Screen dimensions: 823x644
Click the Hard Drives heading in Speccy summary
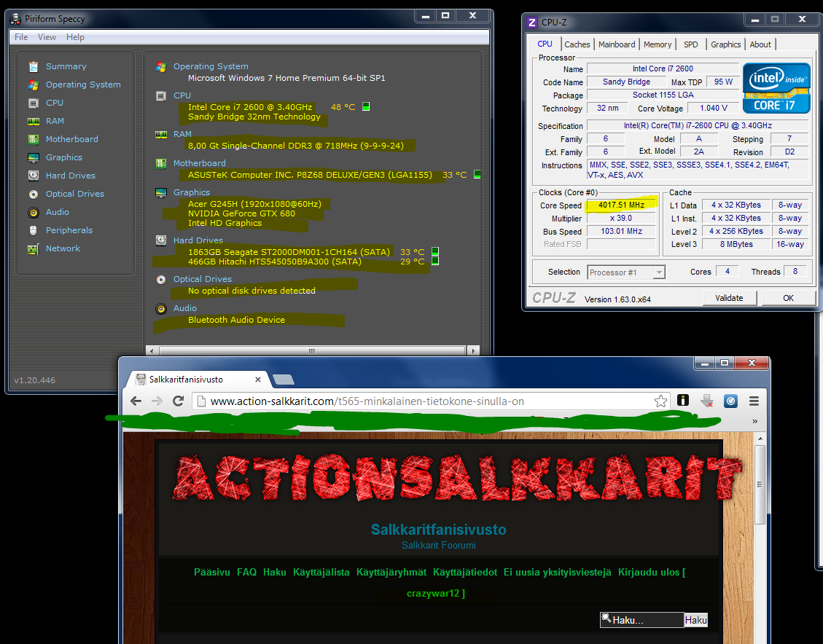[x=198, y=240]
